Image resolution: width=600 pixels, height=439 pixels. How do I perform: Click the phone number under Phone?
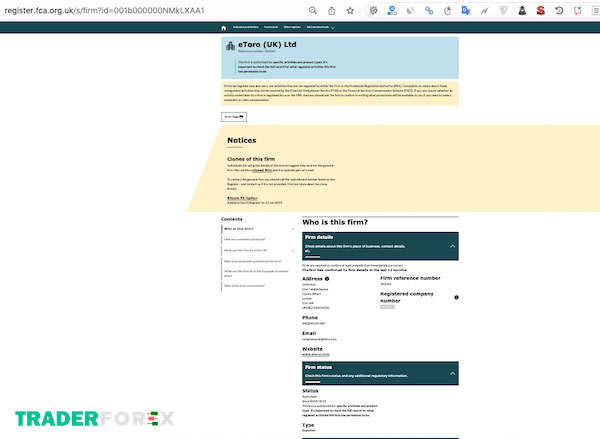314,323
